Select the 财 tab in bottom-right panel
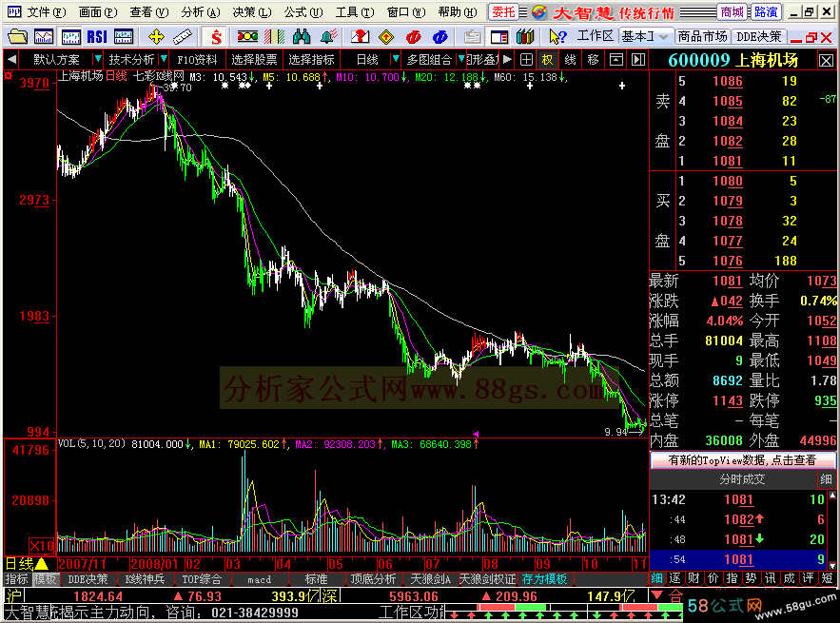Image resolution: width=840 pixels, height=623 pixels. [x=693, y=578]
